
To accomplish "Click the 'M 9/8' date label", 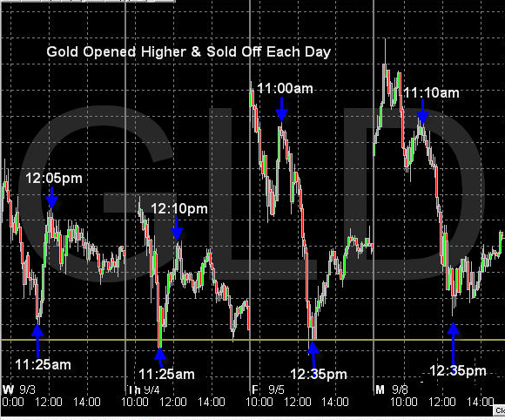I will point(392,390).
